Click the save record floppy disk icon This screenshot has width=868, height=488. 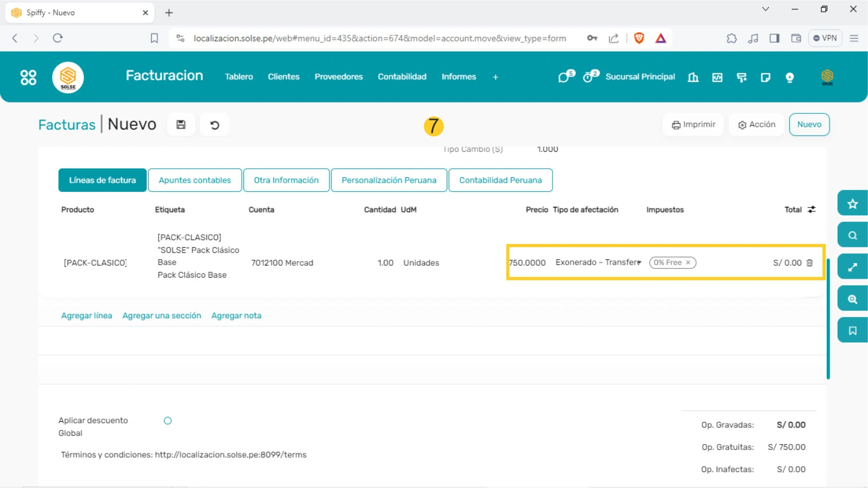pyautogui.click(x=181, y=125)
